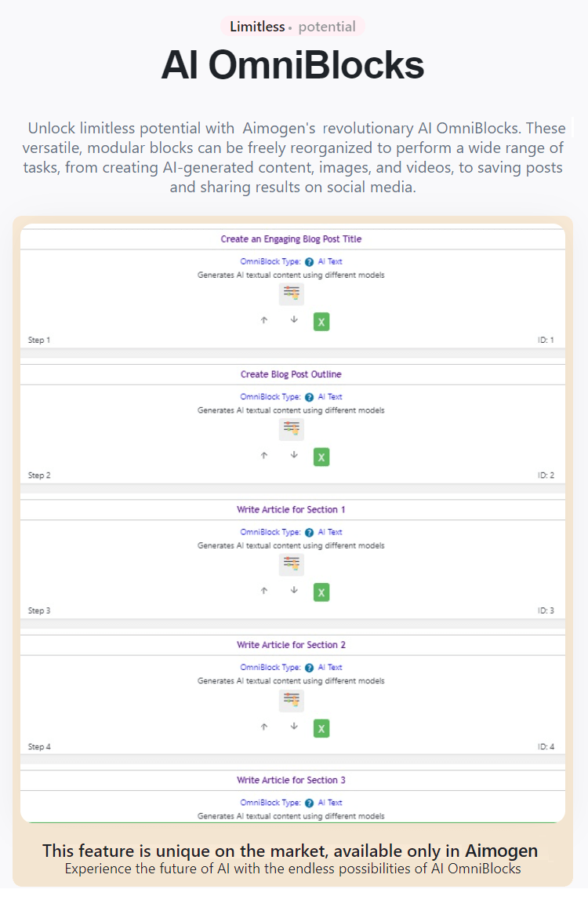Viewport: 588px width, 900px height.
Task: Click the Create an Engaging Blog Post Title heading
Action: click(x=291, y=239)
